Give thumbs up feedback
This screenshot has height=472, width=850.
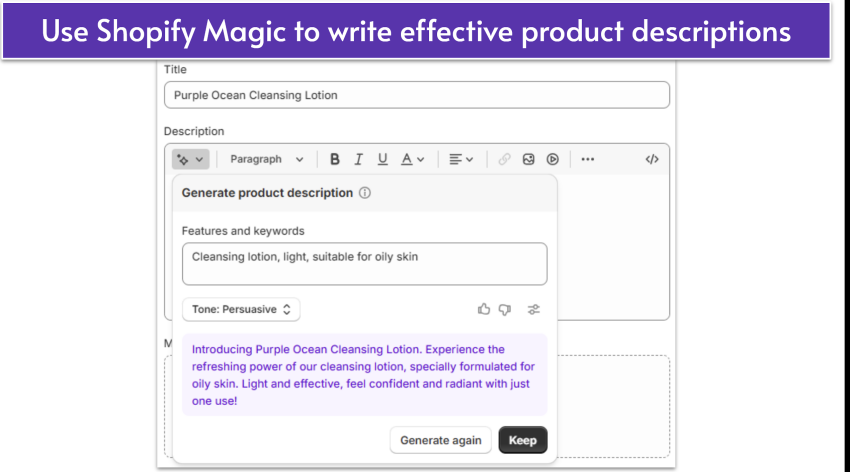[484, 309]
